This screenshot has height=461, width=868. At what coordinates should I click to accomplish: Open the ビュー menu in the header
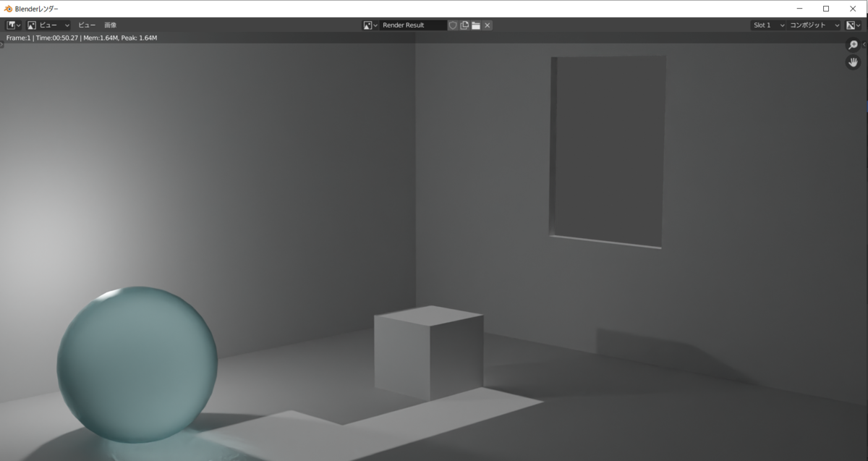(87, 25)
